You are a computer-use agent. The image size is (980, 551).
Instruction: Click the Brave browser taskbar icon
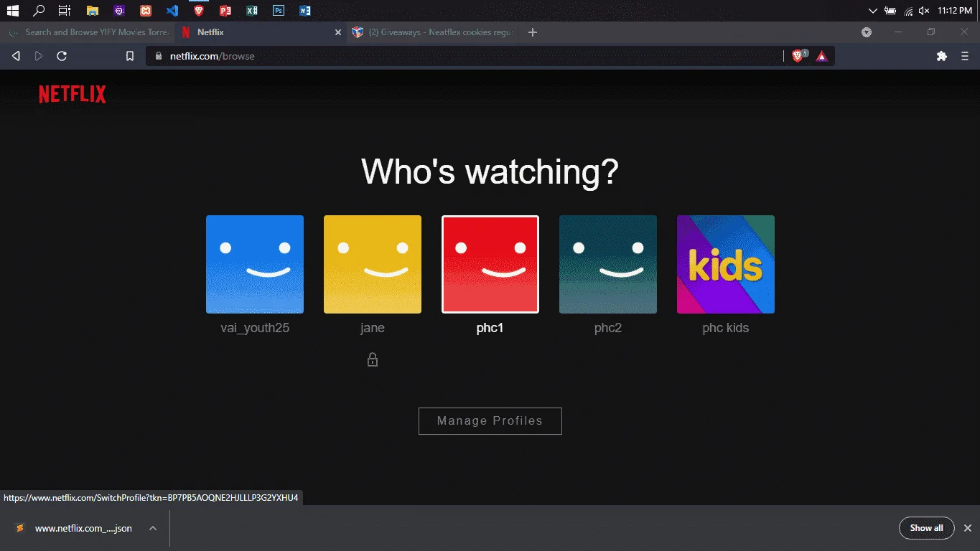199,11
